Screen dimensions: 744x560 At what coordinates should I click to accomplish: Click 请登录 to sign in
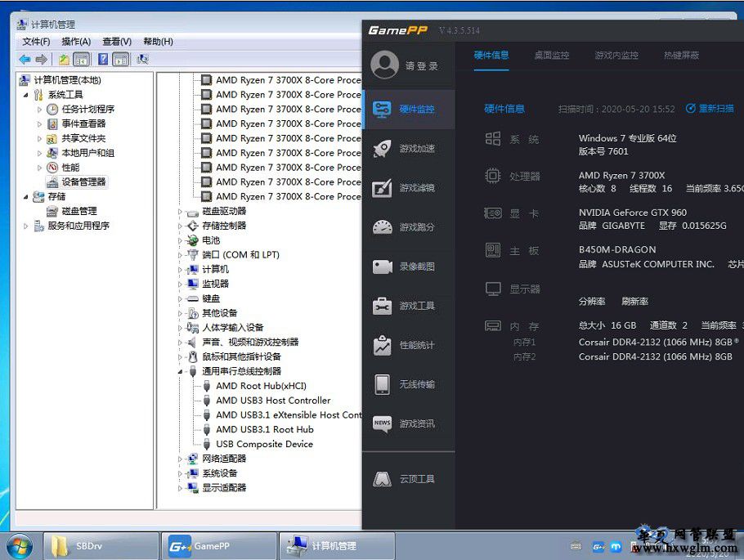coord(421,66)
